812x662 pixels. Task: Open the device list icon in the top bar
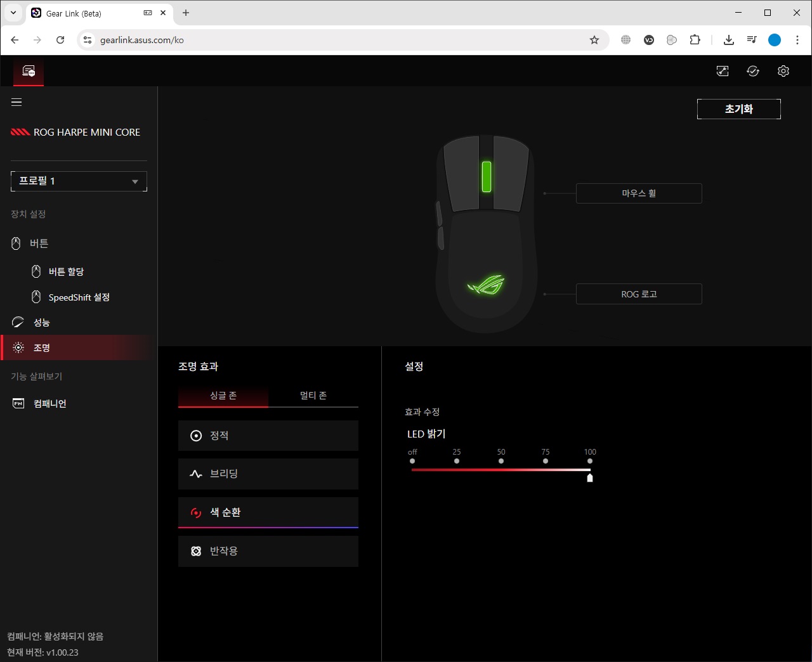[x=29, y=71]
